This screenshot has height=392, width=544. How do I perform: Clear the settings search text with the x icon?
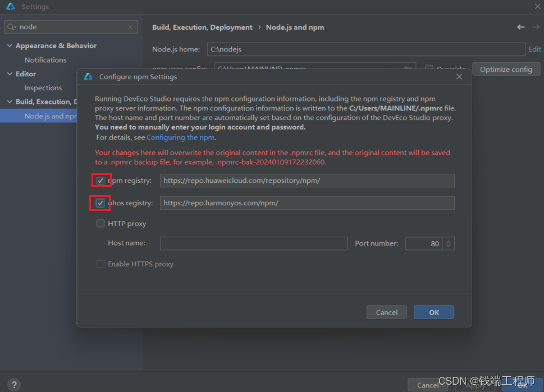pos(130,27)
